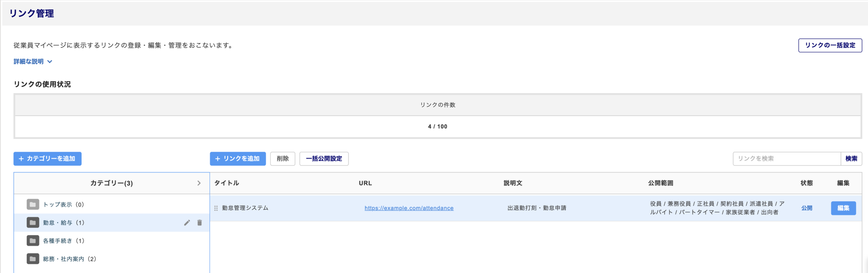
Task: Click the 総務・社内案内 folder icon
Action: (33, 259)
